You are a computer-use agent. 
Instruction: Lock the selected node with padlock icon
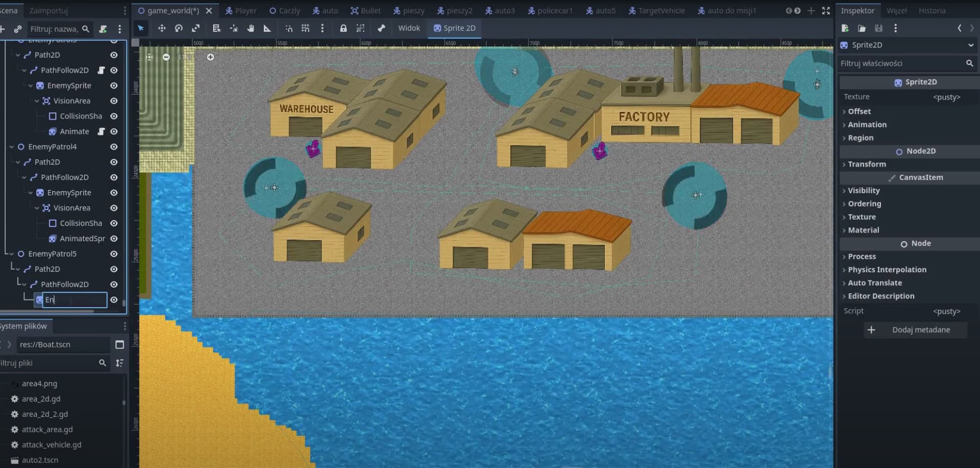344,28
